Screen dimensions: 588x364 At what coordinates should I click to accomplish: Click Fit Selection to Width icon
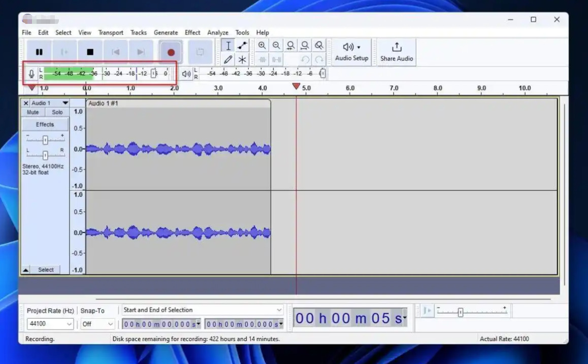pyautogui.click(x=290, y=46)
